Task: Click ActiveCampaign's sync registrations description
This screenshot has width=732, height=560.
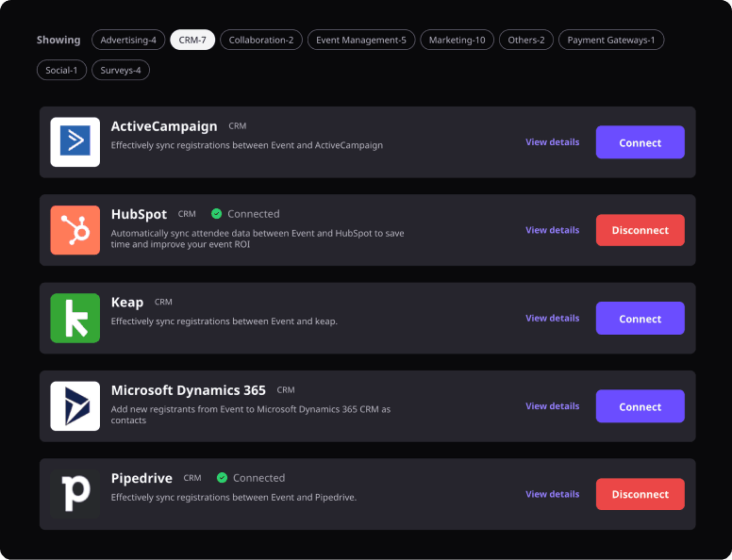Action: click(x=247, y=145)
